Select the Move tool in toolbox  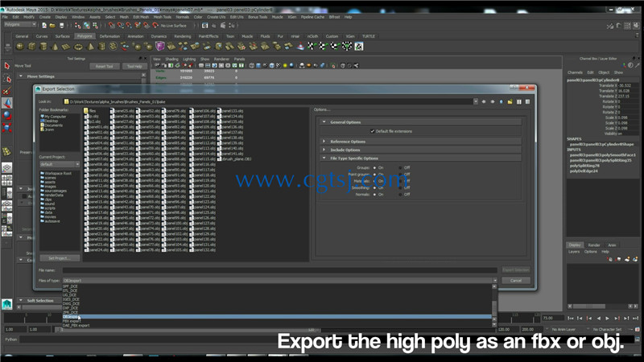[7, 103]
